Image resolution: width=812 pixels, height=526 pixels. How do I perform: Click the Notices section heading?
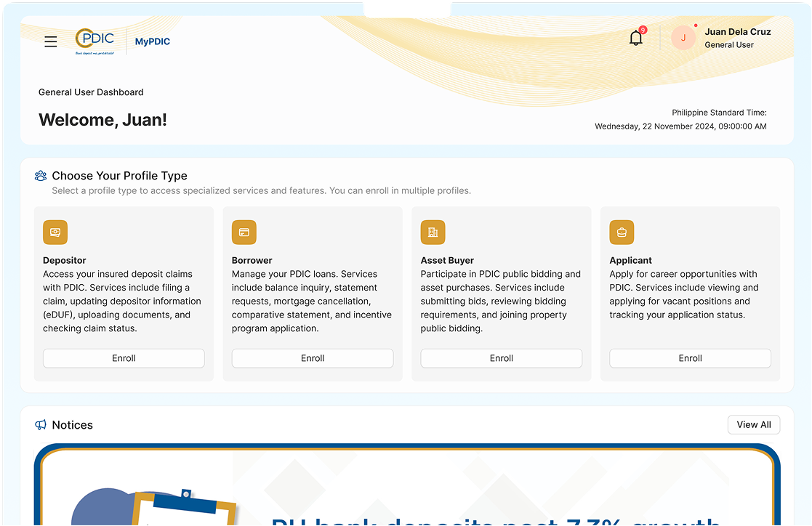pyautogui.click(x=73, y=425)
